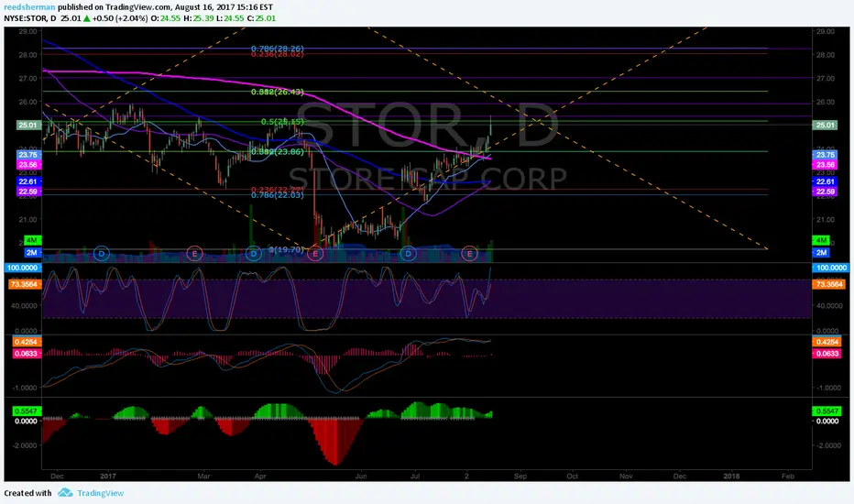Click the H:25.39 high value in header
854x504 pixels.
tap(198, 18)
